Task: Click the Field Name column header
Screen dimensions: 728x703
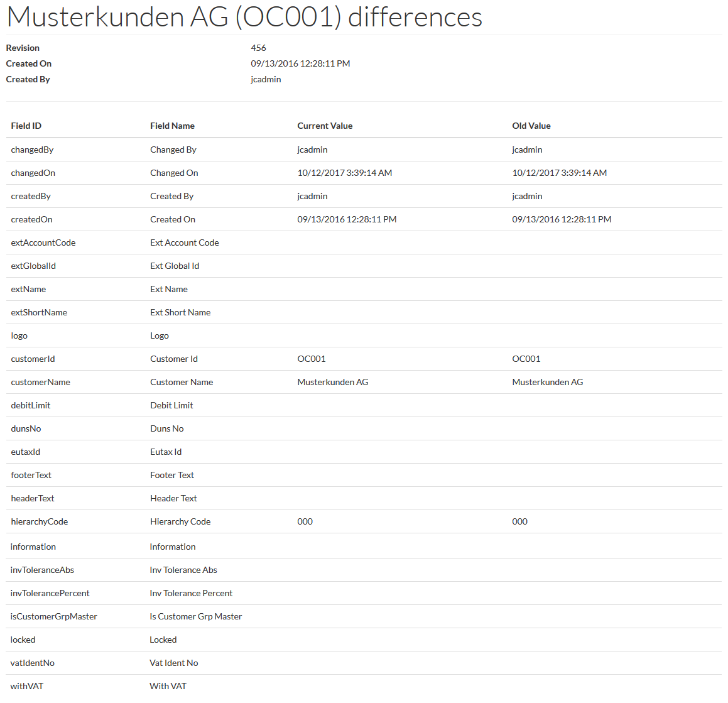Action: [x=172, y=126]
